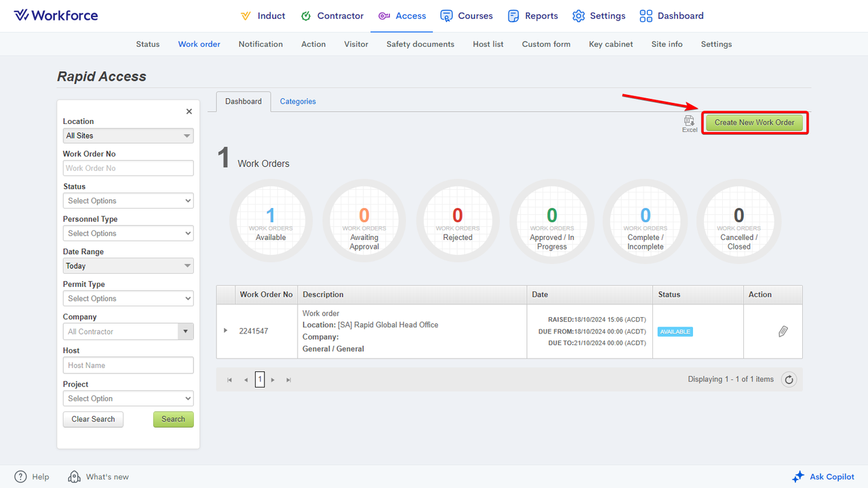This screenshot has width=868, height=488.
Task: Open the Company All Contractor dropdown arrow
Action: [186, 331]
